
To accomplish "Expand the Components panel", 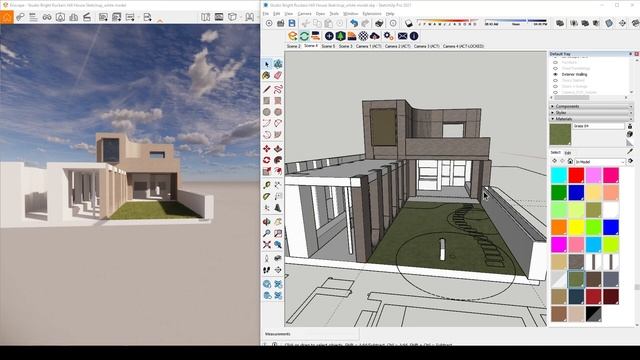I will [591, 106].
